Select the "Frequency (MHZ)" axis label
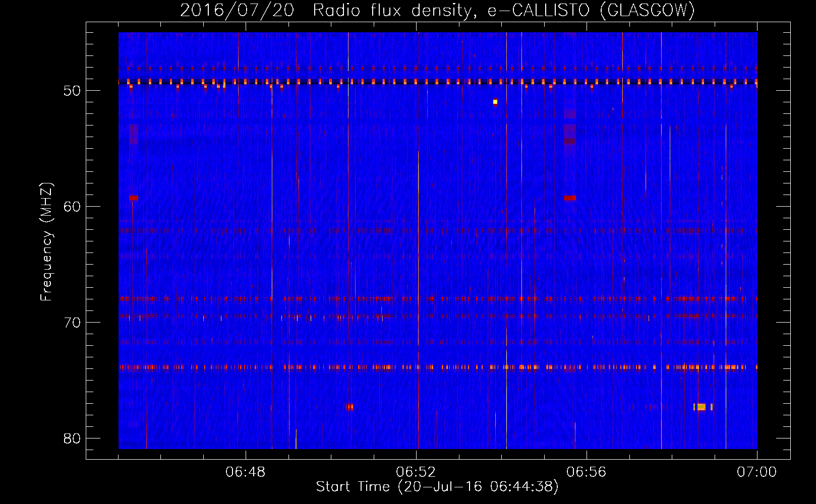This screenshot has width=816, height=504. click(x=46, y=242)
